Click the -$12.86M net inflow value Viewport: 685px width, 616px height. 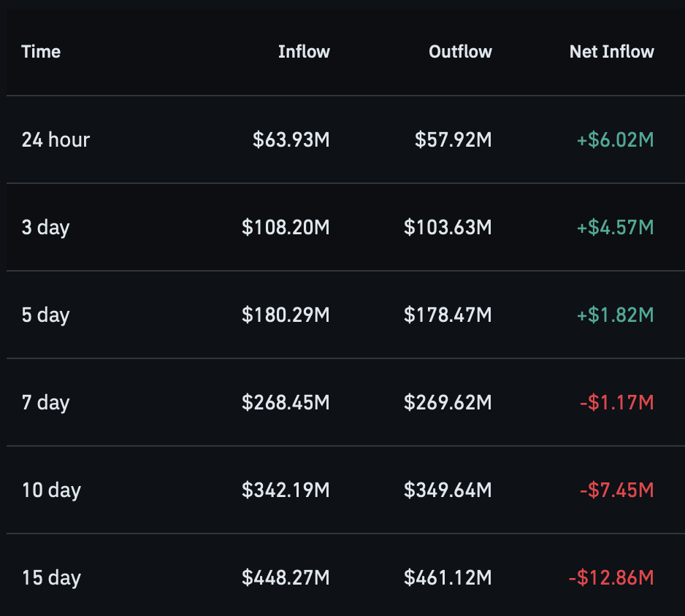point(612,577)
